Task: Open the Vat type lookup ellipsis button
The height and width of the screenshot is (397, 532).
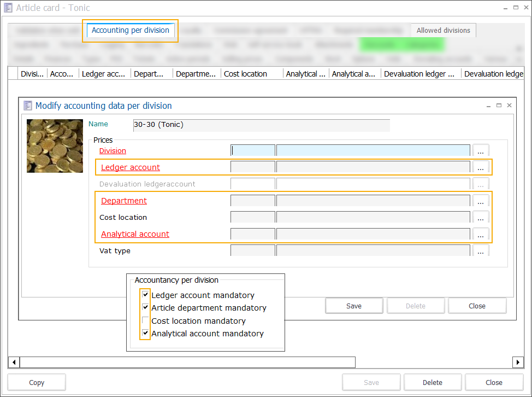Action: pyautogui.click(x=481, y=251)
